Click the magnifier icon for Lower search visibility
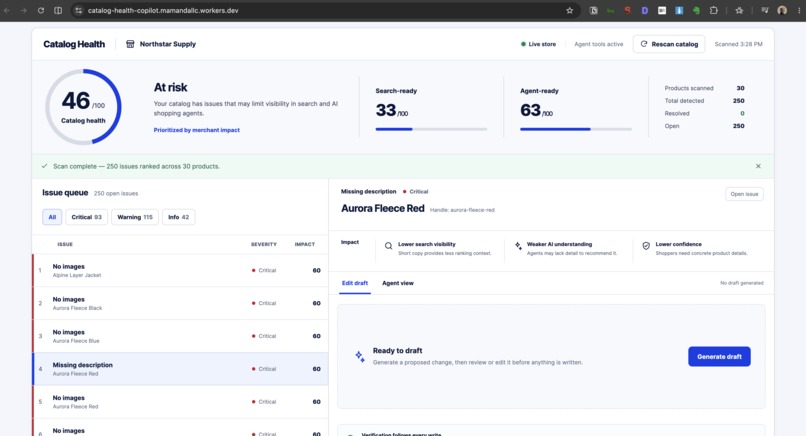Screen dimensions: 806x436 click(389, 246)
